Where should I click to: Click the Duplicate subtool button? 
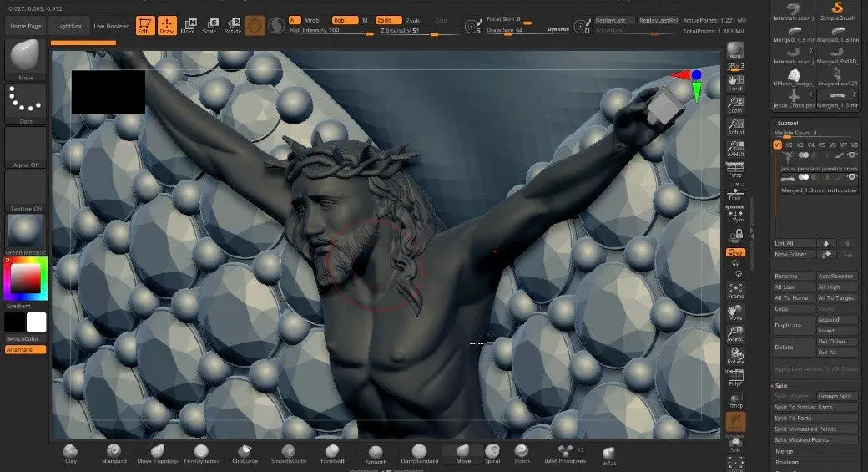(x=793, y=325)
